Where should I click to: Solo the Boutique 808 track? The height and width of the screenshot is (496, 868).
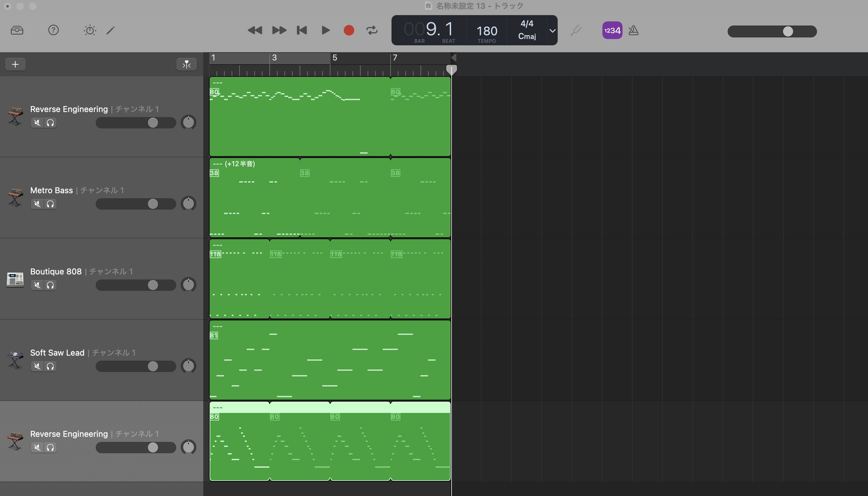pyautogui.click(x=50, y=285)
